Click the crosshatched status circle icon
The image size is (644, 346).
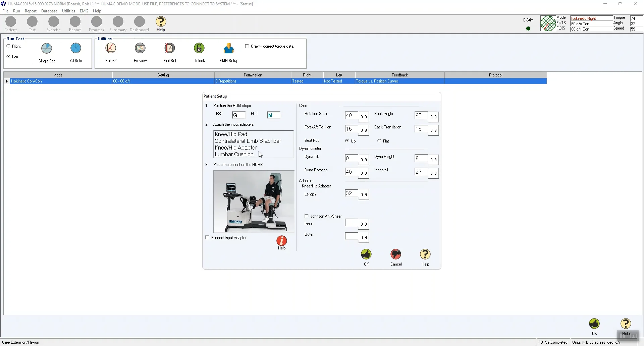[x=548, y=23]
